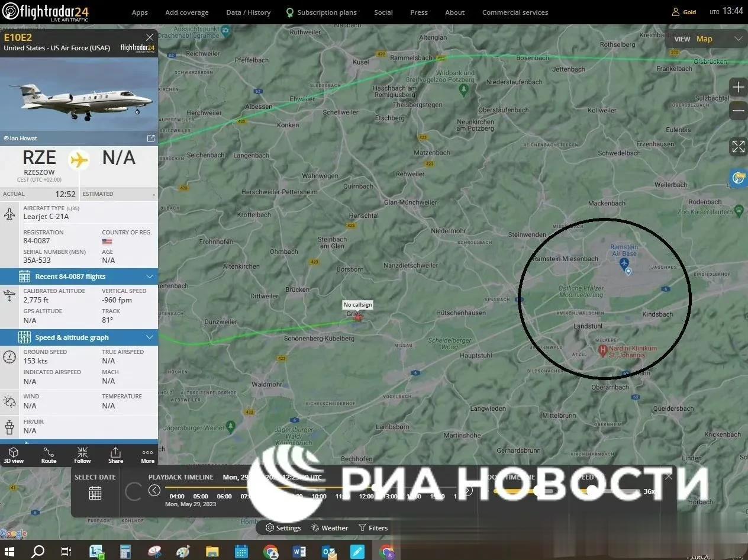Image resolution: width=748 pixels, height=560 pixels.
Task: Open photo external link icon
Action: tap(151, 139)
